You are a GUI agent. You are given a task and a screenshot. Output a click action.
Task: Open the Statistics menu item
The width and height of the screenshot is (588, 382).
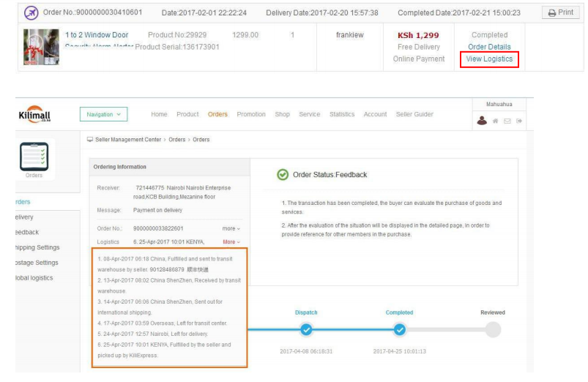pos(342,114)
